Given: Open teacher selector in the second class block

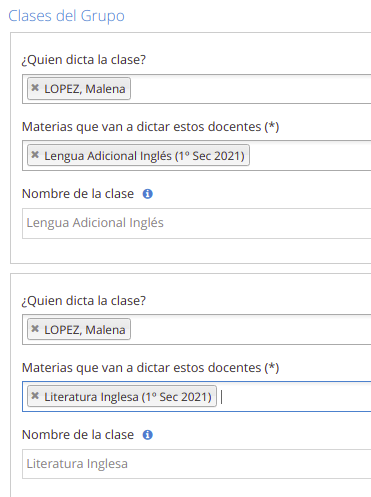Looking at the screenshot, I should tap(250, 330).
